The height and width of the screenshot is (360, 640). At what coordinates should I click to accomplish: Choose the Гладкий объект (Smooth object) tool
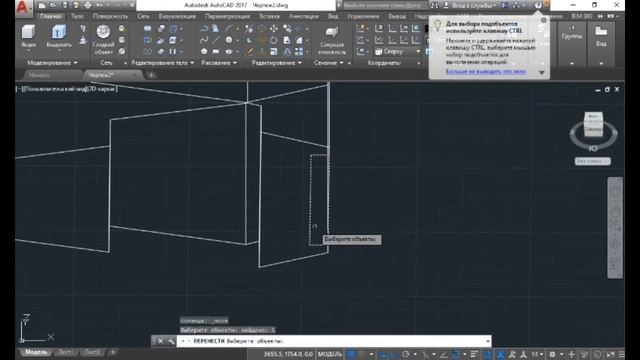103,40
